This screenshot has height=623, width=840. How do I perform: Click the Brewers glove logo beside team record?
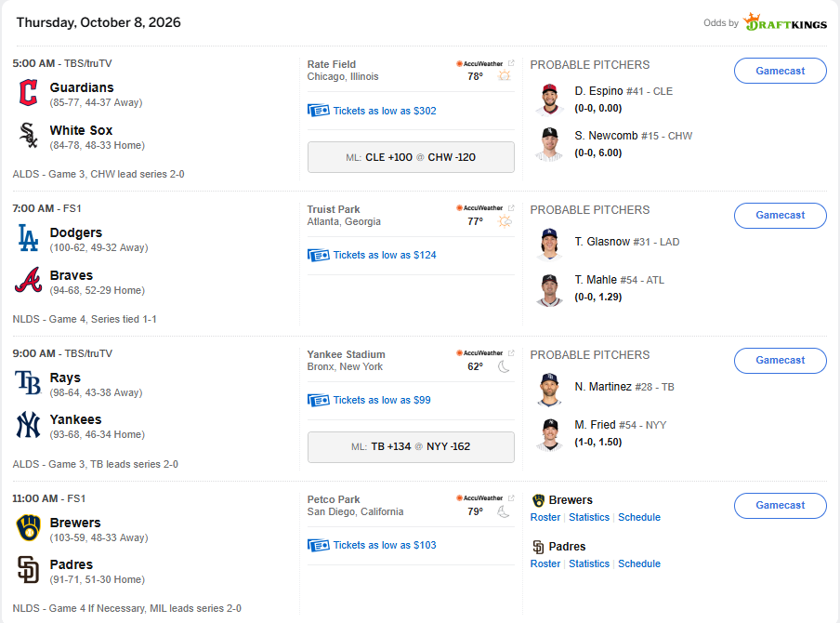[29, 527]
